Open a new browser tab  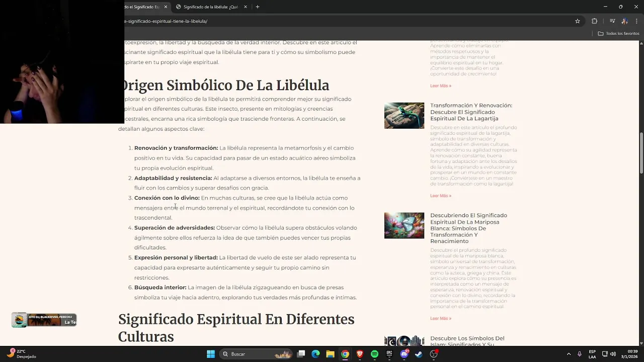click(258, 7)
